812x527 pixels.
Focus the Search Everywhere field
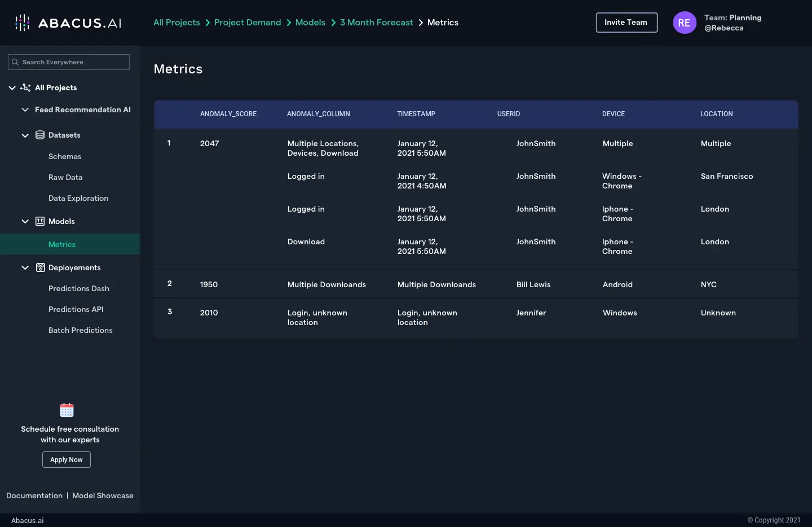click(73, 62)
